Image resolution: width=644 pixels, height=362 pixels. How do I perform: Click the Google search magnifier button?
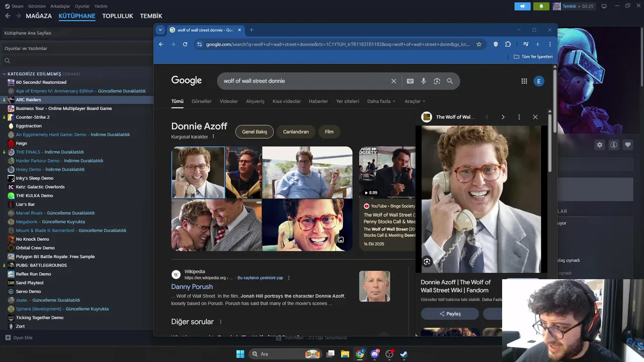pyautogui.click(x=450, y=81)
